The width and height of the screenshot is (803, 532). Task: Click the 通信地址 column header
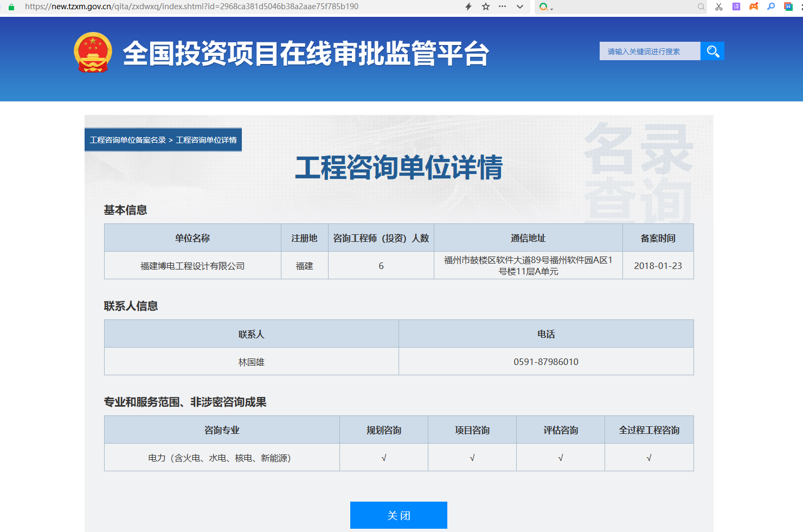coord(528,238)
